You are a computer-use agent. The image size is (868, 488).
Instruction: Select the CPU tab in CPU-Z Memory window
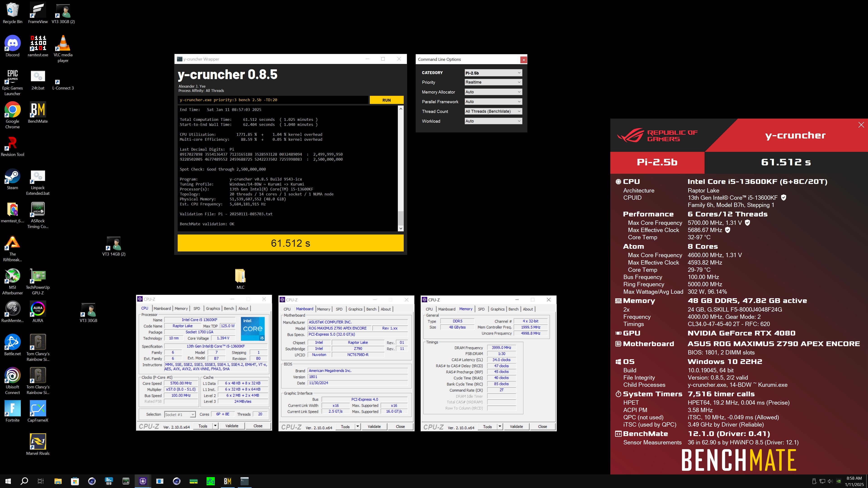[429, 309]
